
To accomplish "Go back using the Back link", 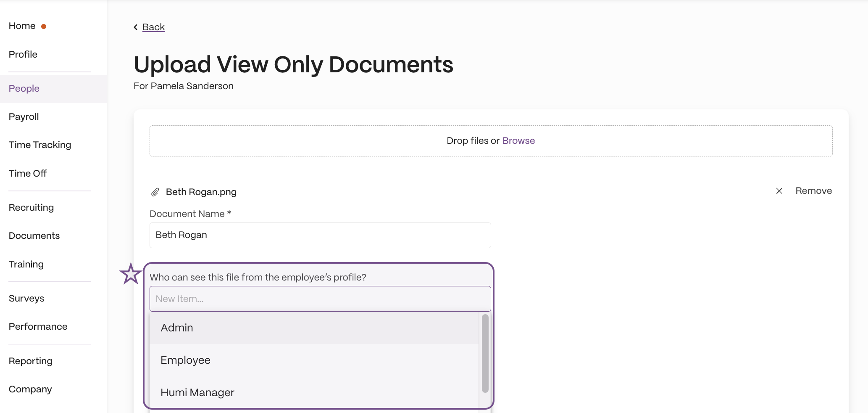I will point(153,27).
